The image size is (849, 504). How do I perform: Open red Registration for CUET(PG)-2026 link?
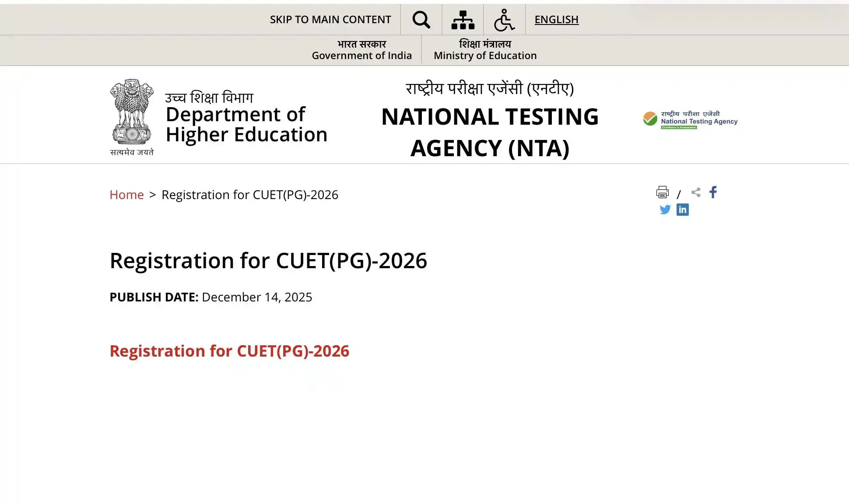pyautogui.click(x=229, y=351)
